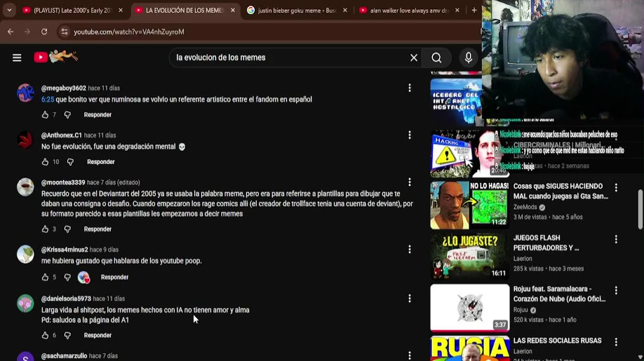
Task: Dislike the comment by @Krissa4minus2
Action: click(x=67, y=277)
